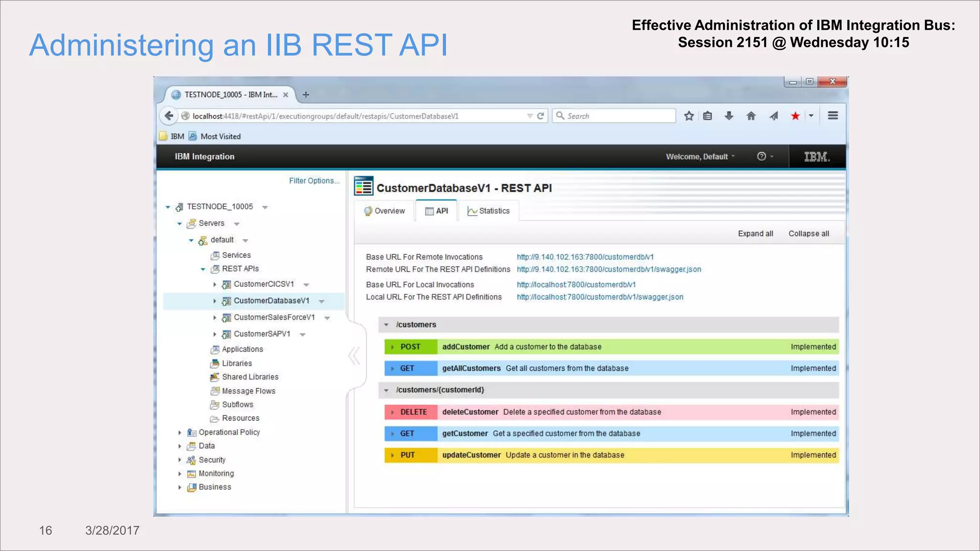The image size is (980, 551).
Task: Collapse the REST APIs tree node
Action: click(203, 269)
